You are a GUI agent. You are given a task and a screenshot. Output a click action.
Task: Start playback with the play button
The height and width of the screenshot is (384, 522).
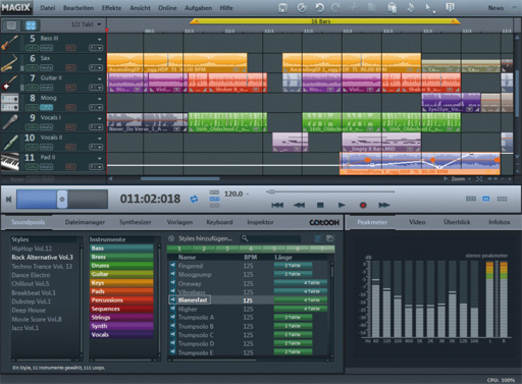[x=342, y=205]
